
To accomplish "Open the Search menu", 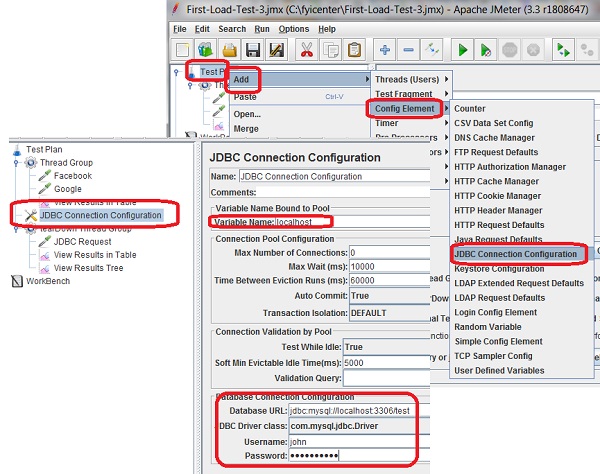I will point(232,29).
